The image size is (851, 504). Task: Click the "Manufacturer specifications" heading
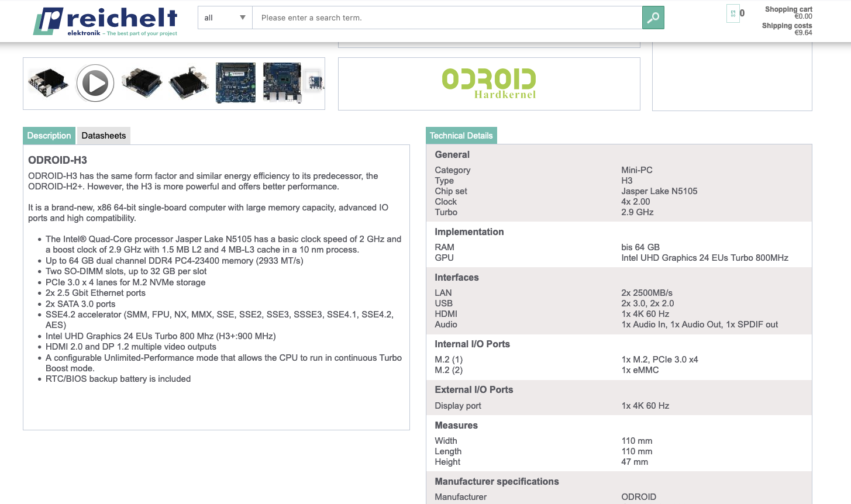point(497,482)
